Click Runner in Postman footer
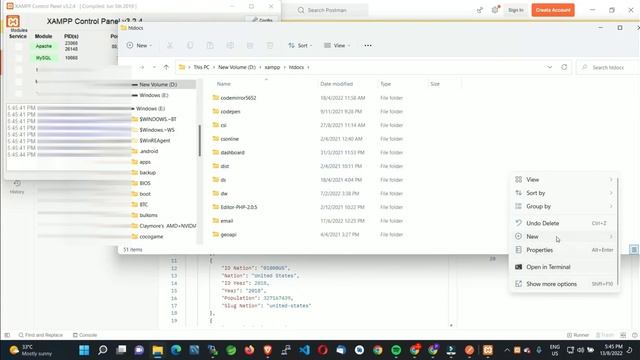This screenshot has height=360, width=640. pyautogui.click(x=578, y=335)
